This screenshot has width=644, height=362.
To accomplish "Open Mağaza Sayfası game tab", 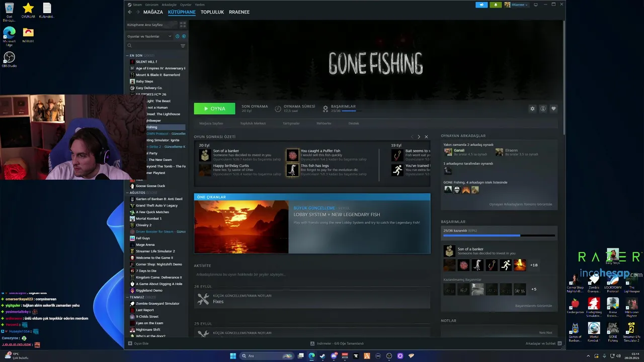I will pos(211,123).
